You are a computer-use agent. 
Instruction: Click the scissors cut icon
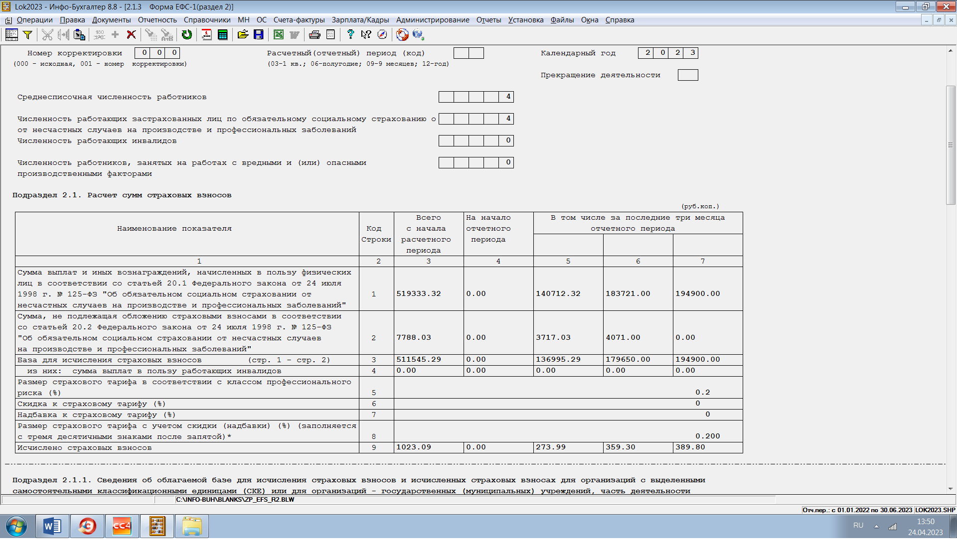click(47, 34)
